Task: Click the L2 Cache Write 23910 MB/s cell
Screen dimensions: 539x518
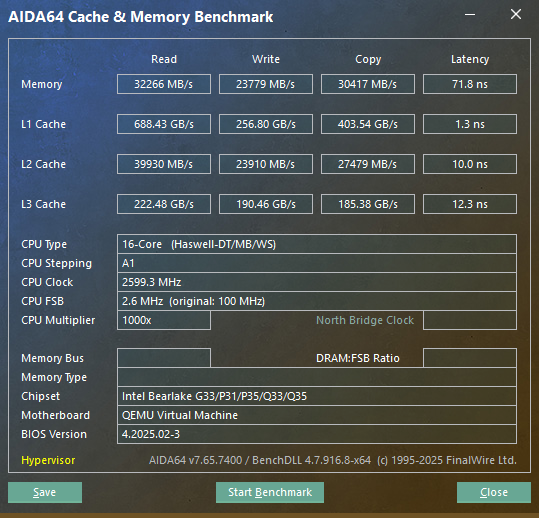Action: coord(266,164)
